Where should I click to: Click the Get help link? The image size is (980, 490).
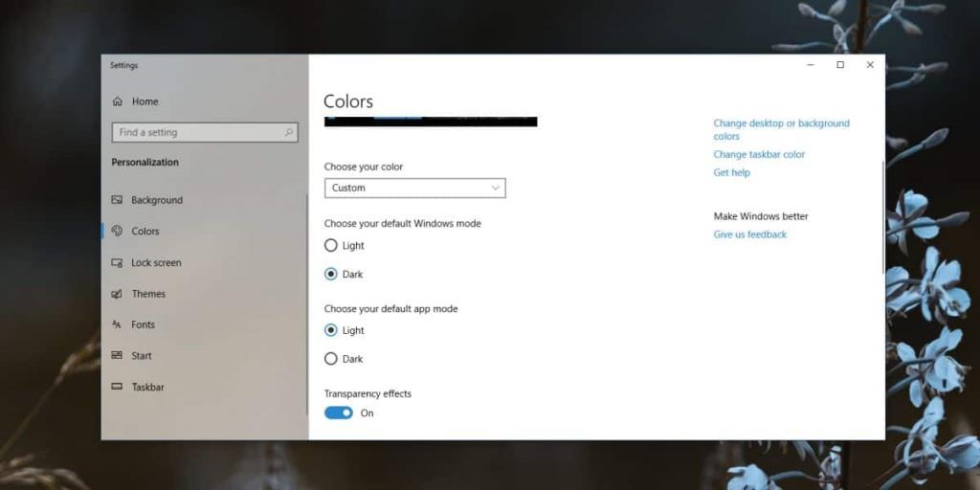click(732, 172)
